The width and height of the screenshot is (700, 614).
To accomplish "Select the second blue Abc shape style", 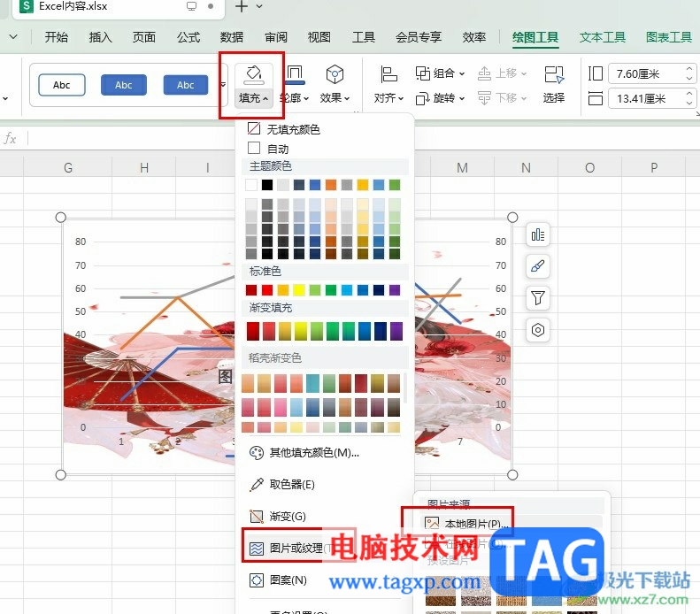I will coord(124,85).
